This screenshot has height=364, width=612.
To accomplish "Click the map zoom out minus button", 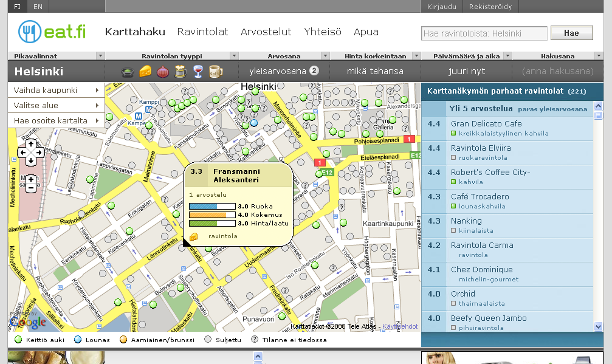I will [x=30, y=188].
